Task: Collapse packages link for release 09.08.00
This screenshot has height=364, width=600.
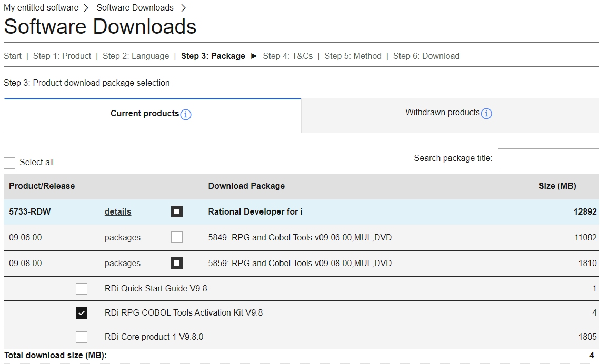Action: 123,264
